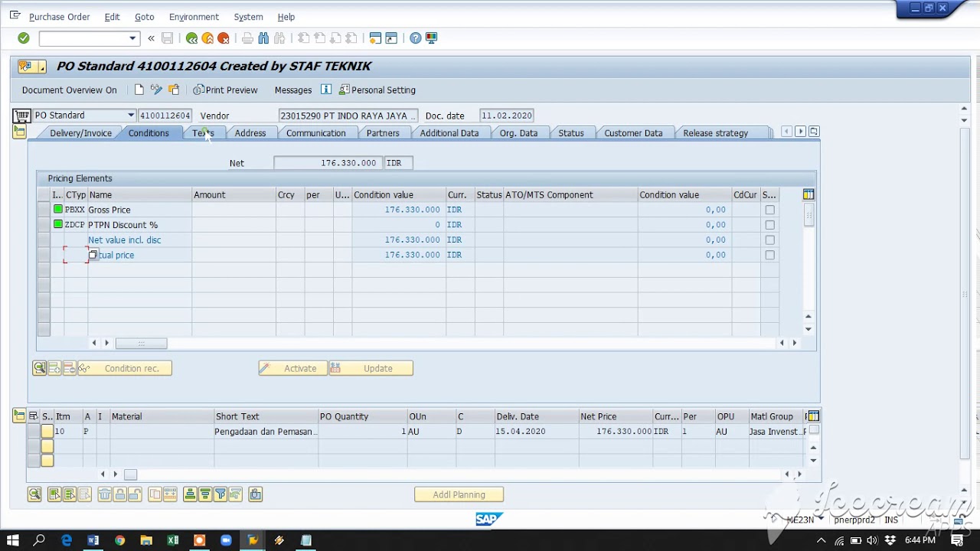This screenshot has height=551, width=980.
Task: Click the item details magnifier icon at bottom
Action: pyautogui.click(x=34, y=494)
